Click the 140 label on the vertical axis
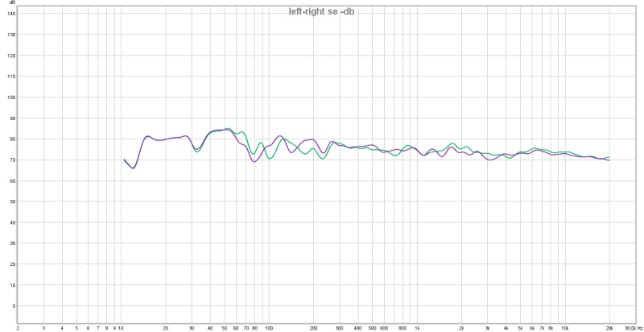The image size is (644, 332). 11,14
